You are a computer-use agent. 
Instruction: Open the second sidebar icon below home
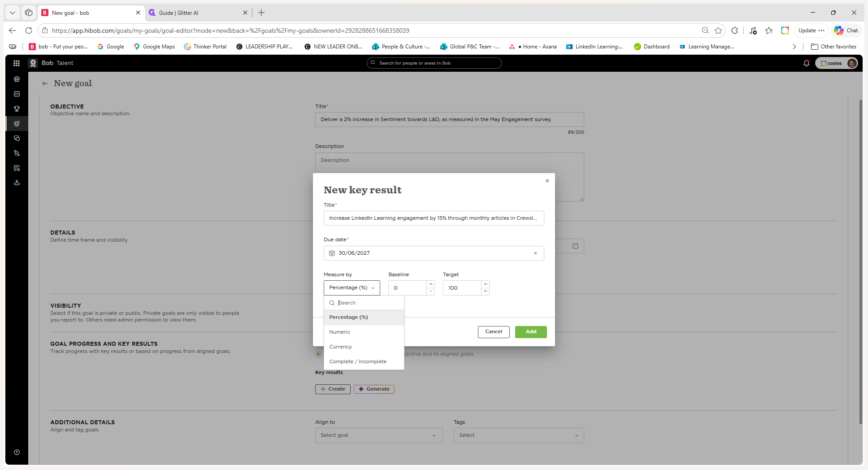coord(17,94)
